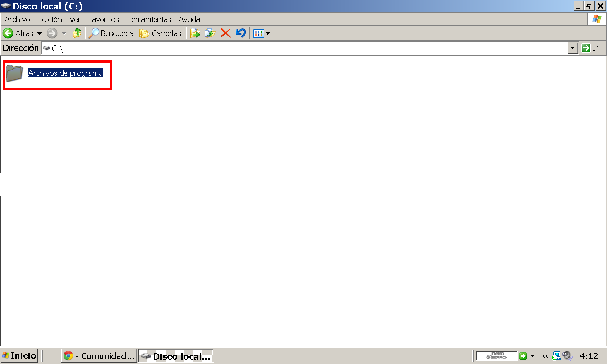This screenshot has height=364, width=607.
Task: Click inside the Nero Search input box
Action: click(496, 356)
